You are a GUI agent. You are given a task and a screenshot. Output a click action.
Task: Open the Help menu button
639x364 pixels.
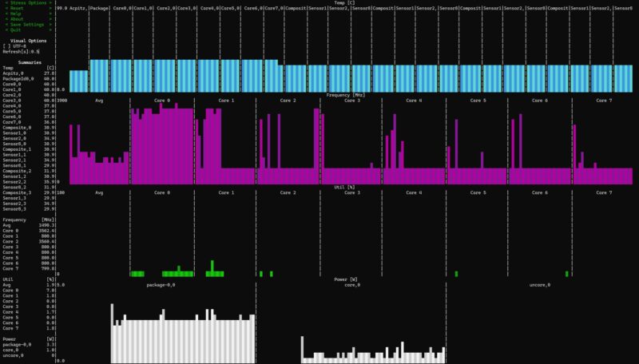28,14
